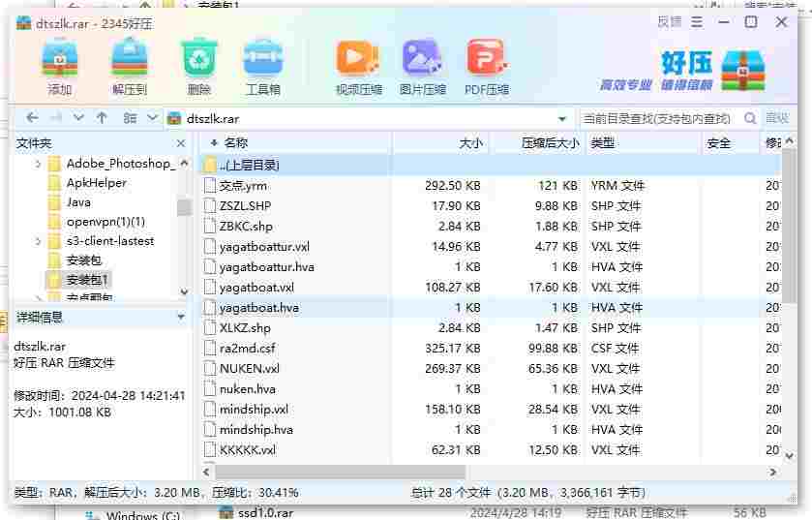Open view mode dropdown arrow
Image resolution: width=812 pixels, height=520 pixels.
[152, 118]
